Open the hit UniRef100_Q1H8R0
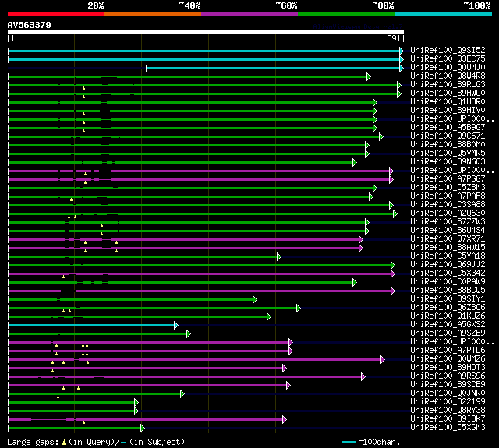The height and width of the screenshot is (448, 499). pyautogui.click(x=448, y=102)
